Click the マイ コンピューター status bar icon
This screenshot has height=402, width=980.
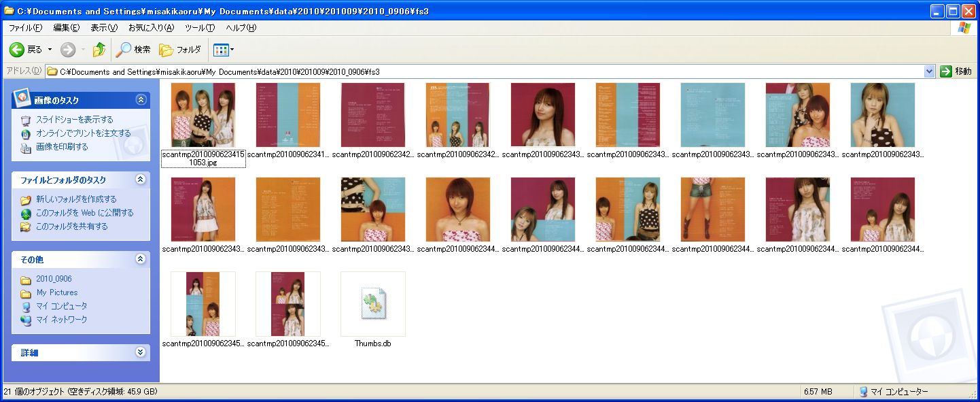click(863, 392)
